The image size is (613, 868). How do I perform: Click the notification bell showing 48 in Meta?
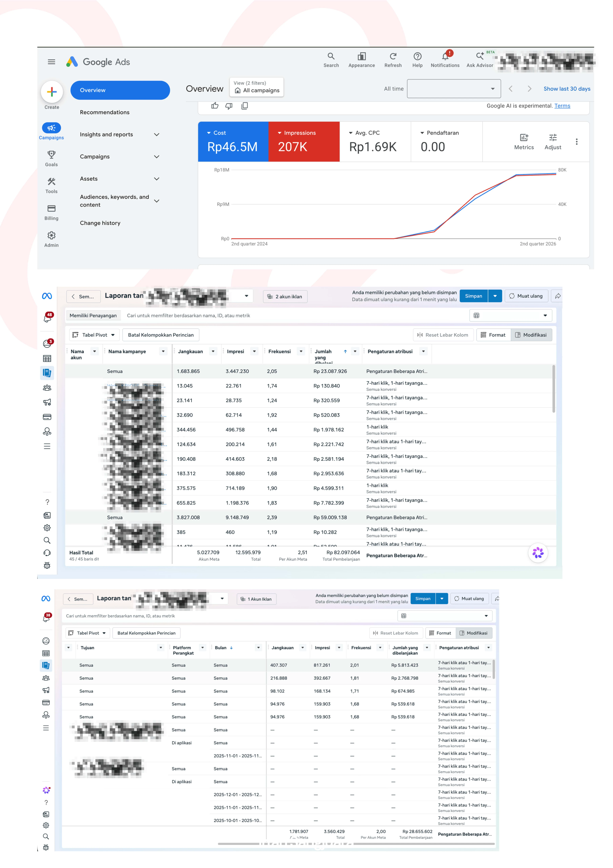point(48,318)
